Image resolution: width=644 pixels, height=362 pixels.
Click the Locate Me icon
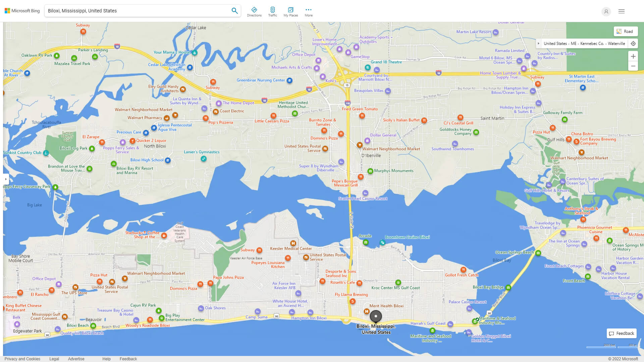(633, 43)
